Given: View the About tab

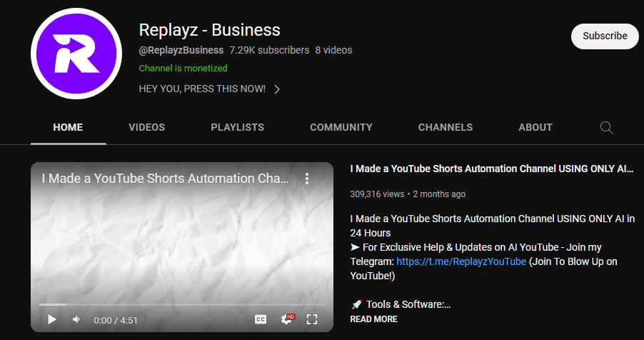Looking at the screenshot, I should pyautogui.click(x=535, y=127).
